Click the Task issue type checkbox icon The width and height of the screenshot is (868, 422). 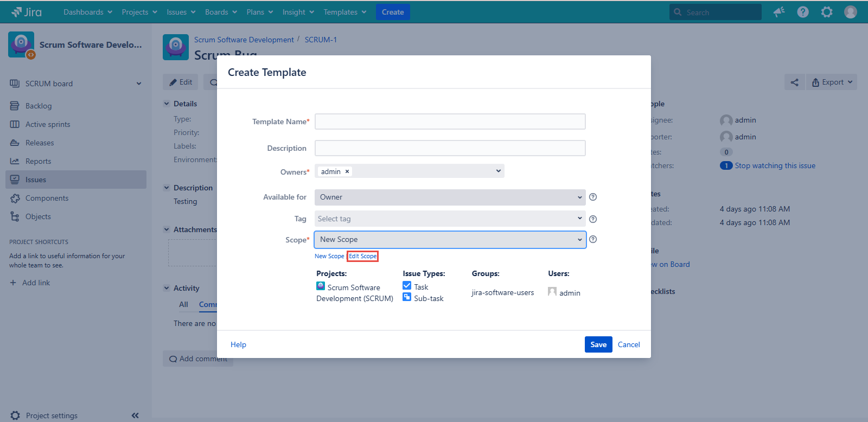(x=407, y=286)
